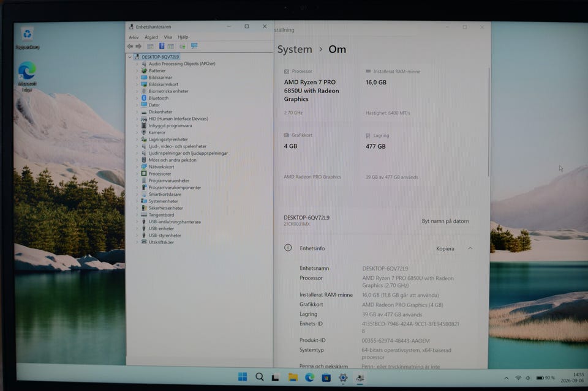Collapse the DESKTOP-6QV72L9 root node
The height and width of the screenshot is (391, 588).
point(130,57)
